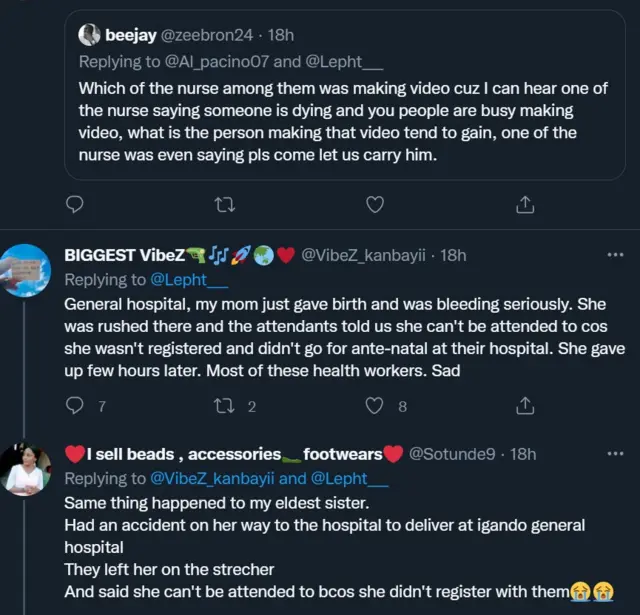This screenshot has width=640, height=615.
Task: Like BIGGEST VibeZ's tweet with 8 likes
Action: [375, 406]
